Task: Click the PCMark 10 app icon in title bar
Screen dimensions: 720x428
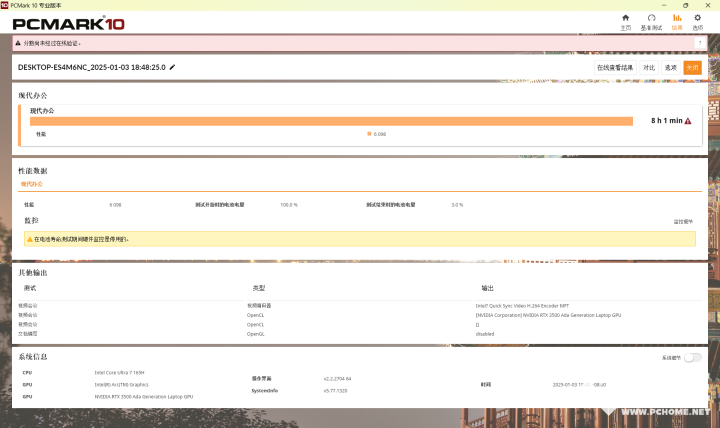Action: point(5,5)
